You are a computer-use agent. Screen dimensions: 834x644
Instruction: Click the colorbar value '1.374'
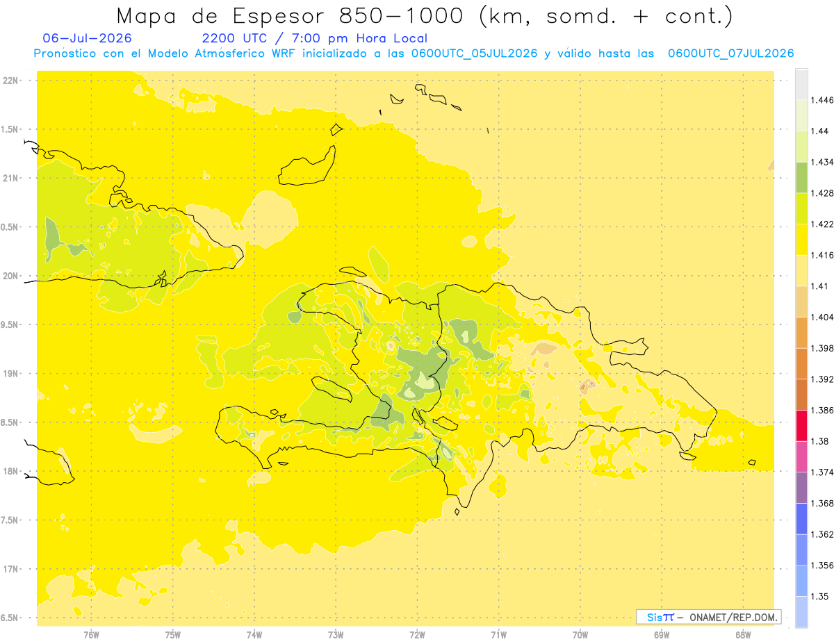pyautogui.click(x=822, y=472)
